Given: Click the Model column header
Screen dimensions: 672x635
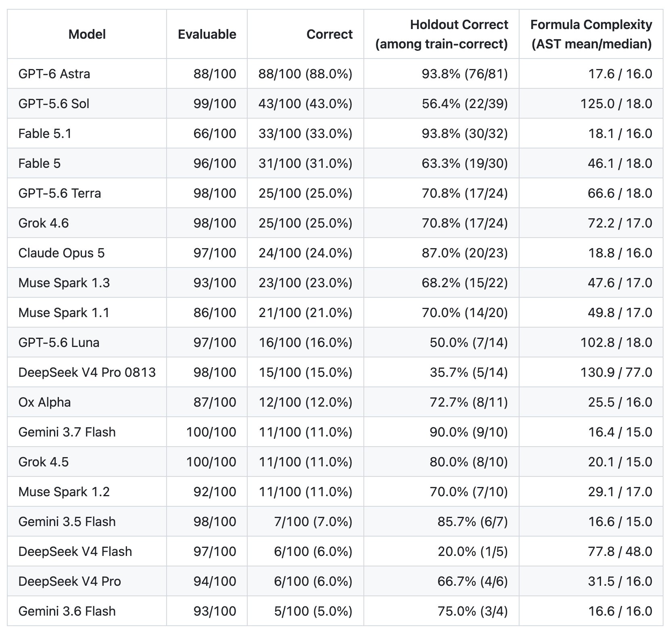Looking at the screenshot, I should point(87,34).
